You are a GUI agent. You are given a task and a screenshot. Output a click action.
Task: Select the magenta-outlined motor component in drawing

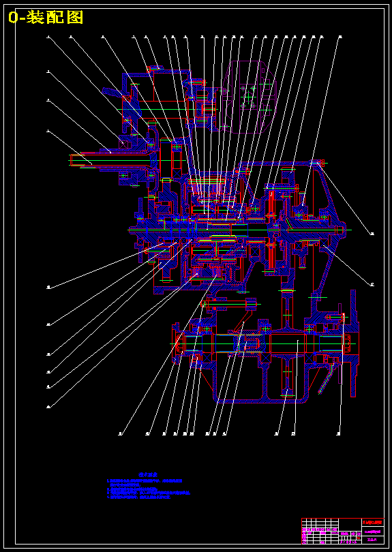click(249, 97)
